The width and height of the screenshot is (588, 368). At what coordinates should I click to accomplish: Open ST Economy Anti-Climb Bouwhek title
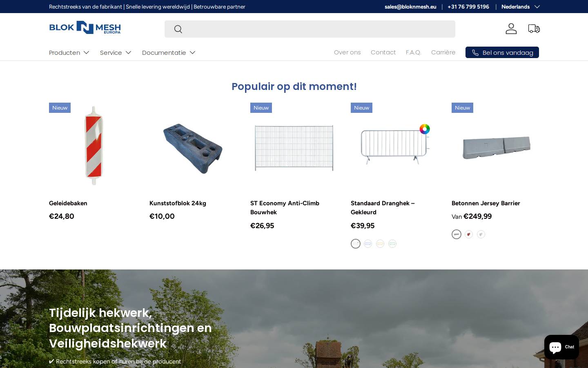coord(285,208)
